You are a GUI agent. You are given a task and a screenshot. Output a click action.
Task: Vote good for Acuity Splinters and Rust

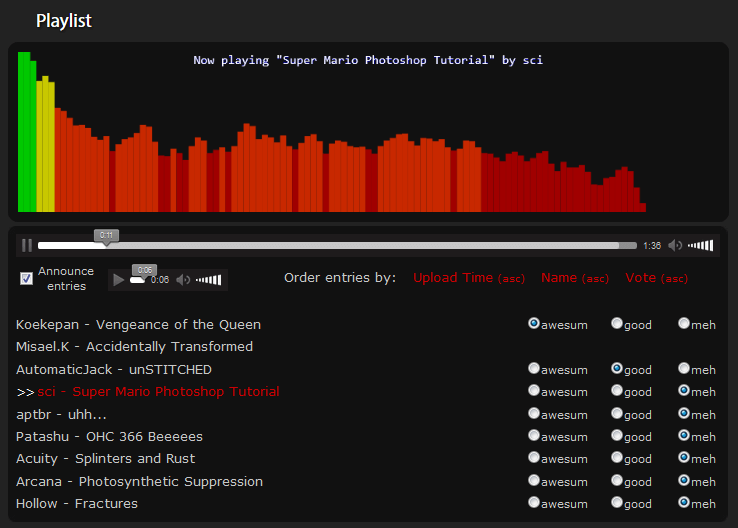617,457
